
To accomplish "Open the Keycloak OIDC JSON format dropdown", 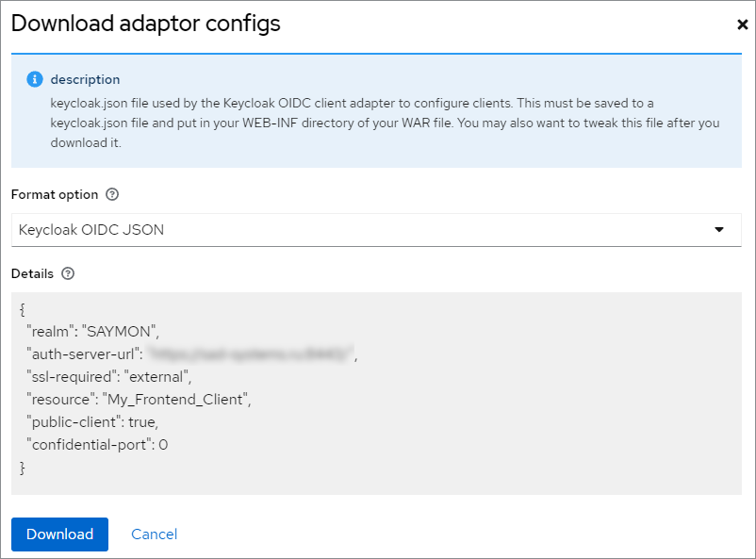I will click(376, 230).
